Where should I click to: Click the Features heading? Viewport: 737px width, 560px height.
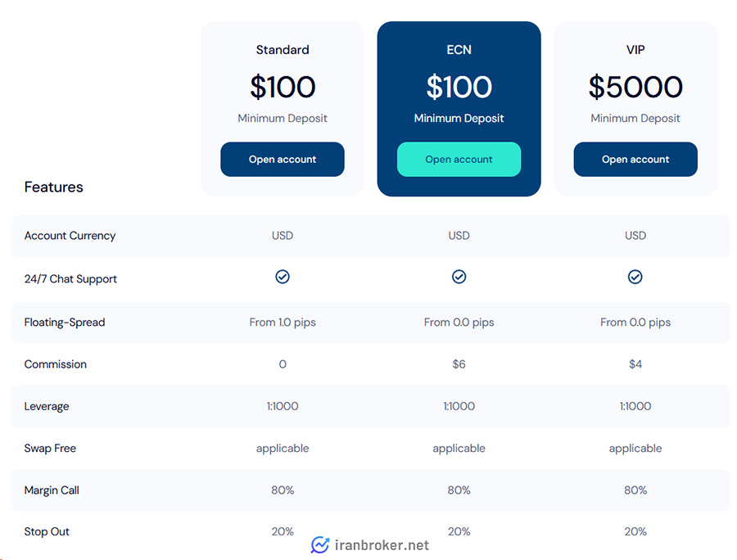(x=53, y=187)
